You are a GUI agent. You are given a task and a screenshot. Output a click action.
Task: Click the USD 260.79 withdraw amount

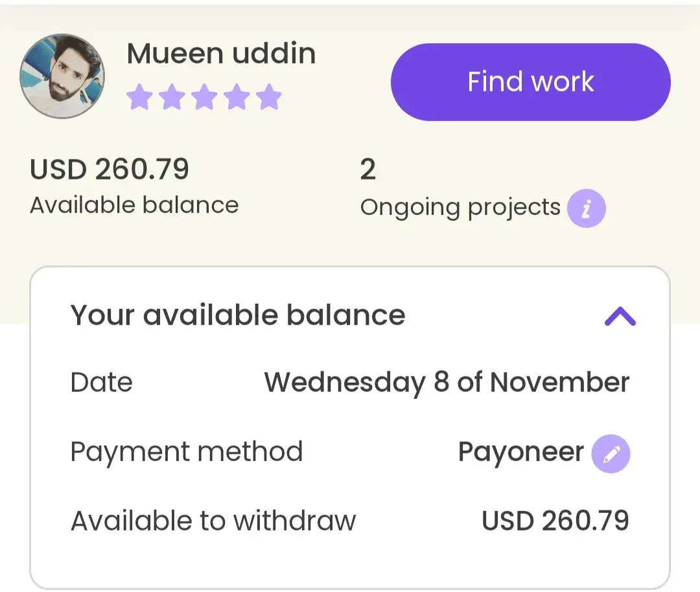coord(555,521)
